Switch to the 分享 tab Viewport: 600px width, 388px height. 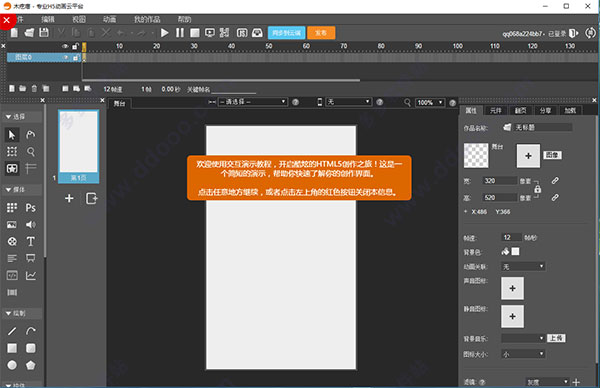pyautogui.click(x=545, y=111)
